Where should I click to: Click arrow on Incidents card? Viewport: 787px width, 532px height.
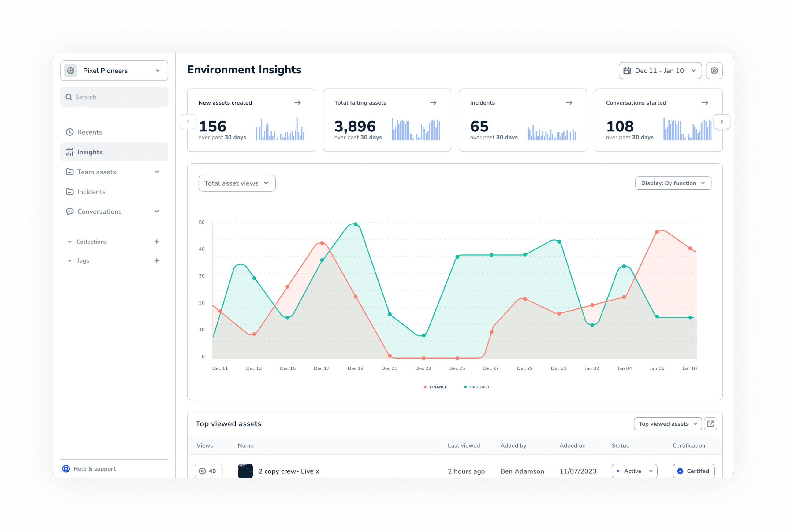[x=569, y=102]
